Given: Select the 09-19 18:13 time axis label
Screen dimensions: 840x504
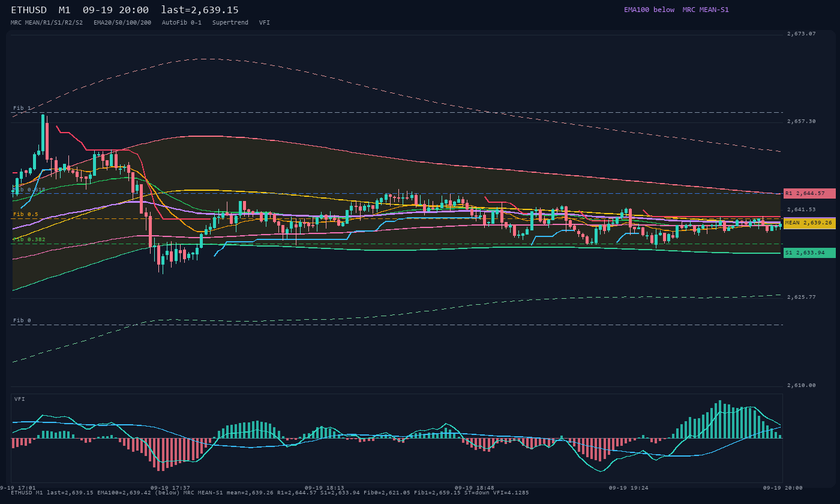Looking at the screenshot, I should tap(325, 488).
